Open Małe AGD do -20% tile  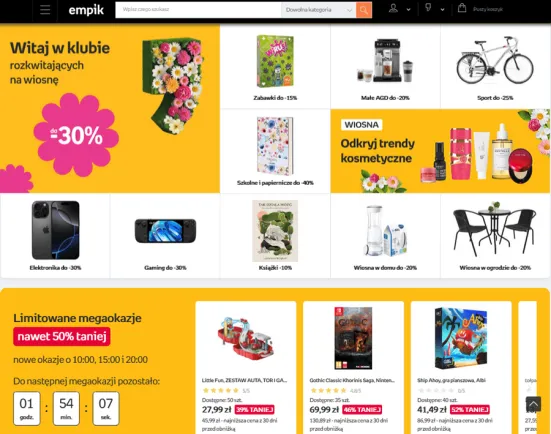pyautogui.click(x=385, y=66)
